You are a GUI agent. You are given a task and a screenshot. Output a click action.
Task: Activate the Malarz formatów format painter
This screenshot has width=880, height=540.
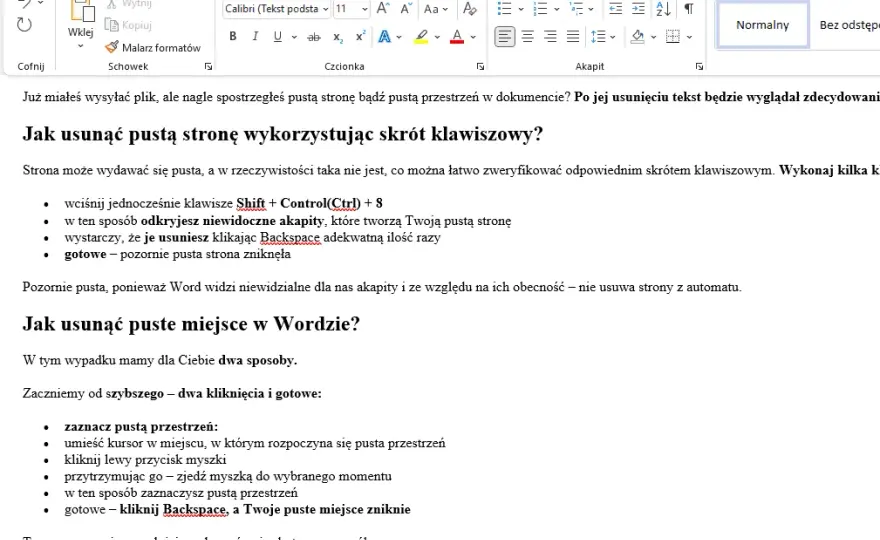pos(153,48)
